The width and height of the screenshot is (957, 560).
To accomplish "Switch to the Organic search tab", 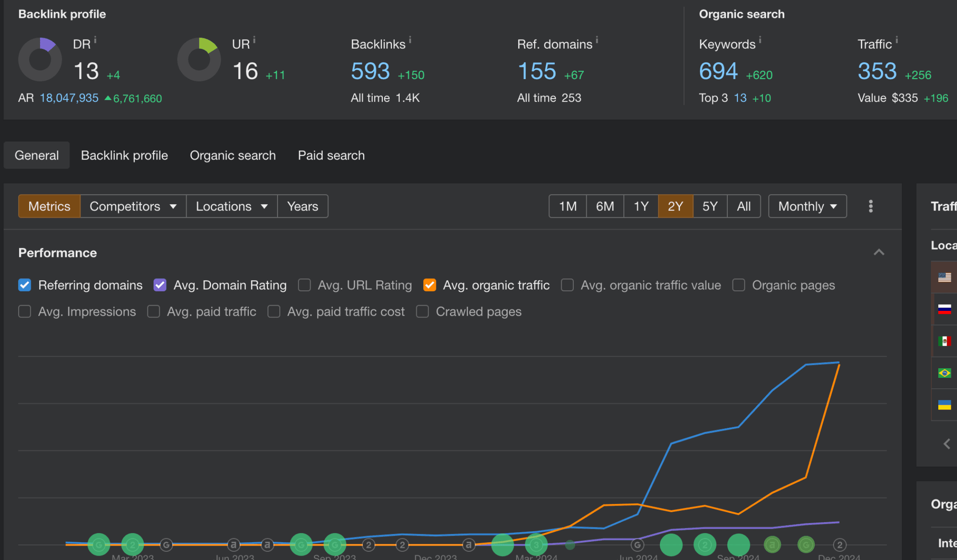I will coord(233,155).
